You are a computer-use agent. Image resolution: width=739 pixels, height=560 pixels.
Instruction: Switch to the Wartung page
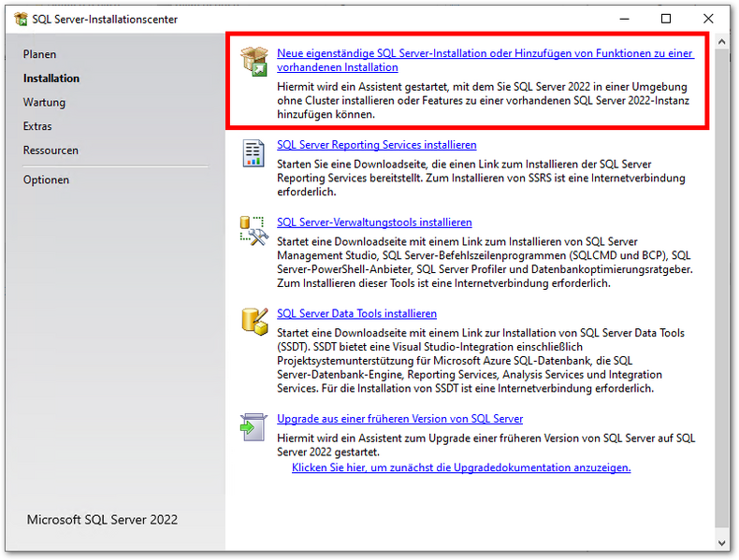click(44, 102)
